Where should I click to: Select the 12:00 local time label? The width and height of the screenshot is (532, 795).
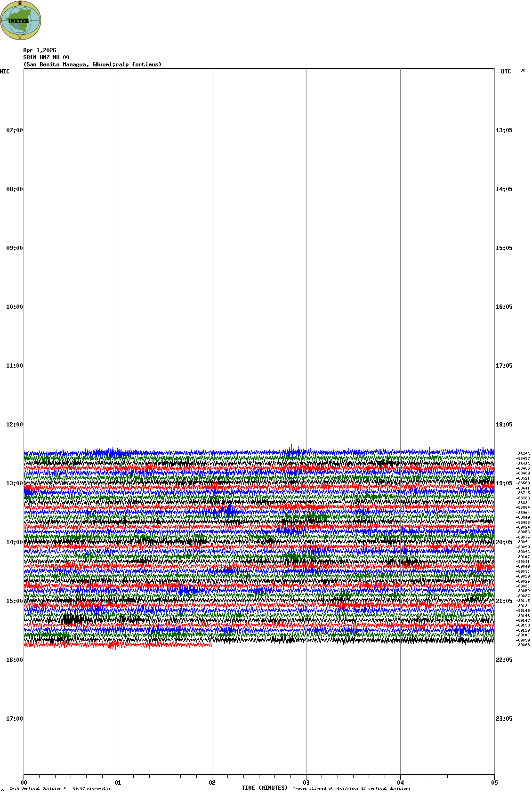pyautogui.click(x=14, y=425)
